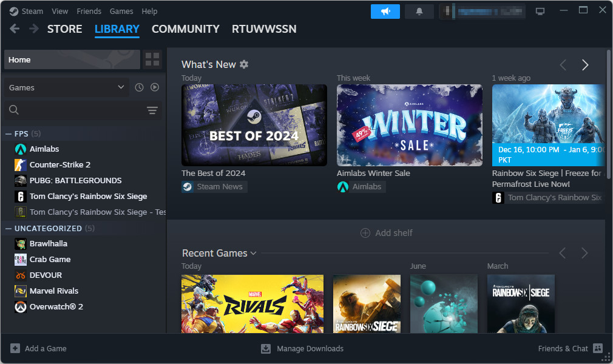Click Steam News source icon
Screen dimensions: 613x364
188,187
